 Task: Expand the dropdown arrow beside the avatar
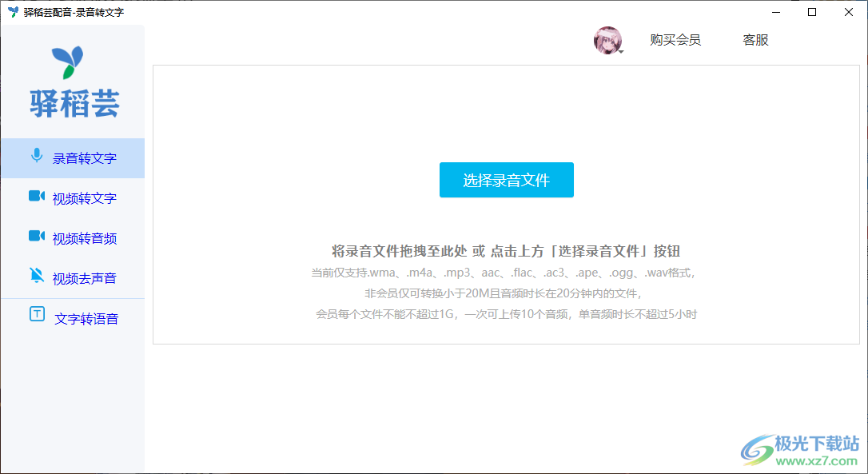[621, 51]
